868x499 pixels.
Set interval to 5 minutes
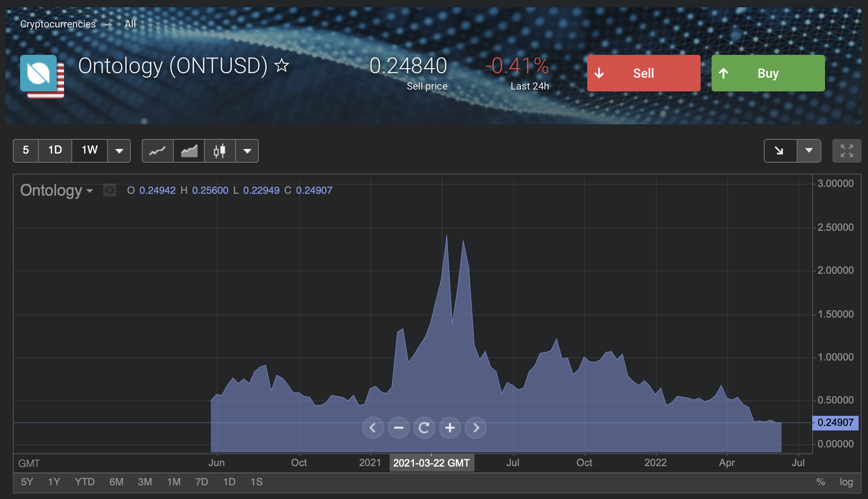point(26,150)
